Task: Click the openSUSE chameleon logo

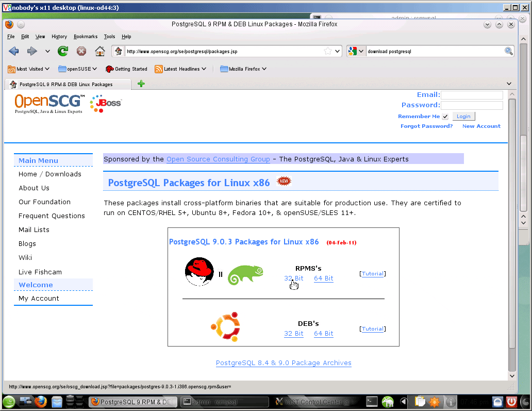Action: [245, 275]
